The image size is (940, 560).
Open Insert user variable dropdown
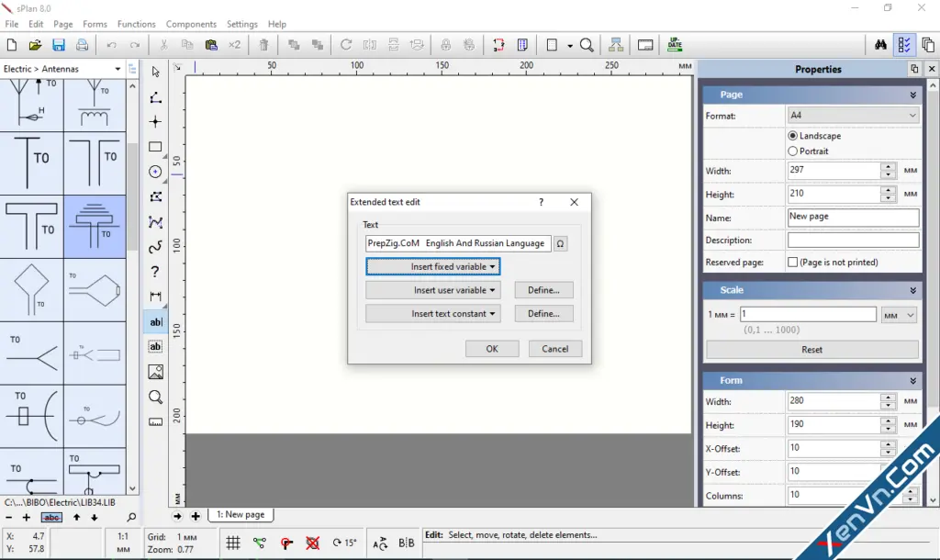433,290
